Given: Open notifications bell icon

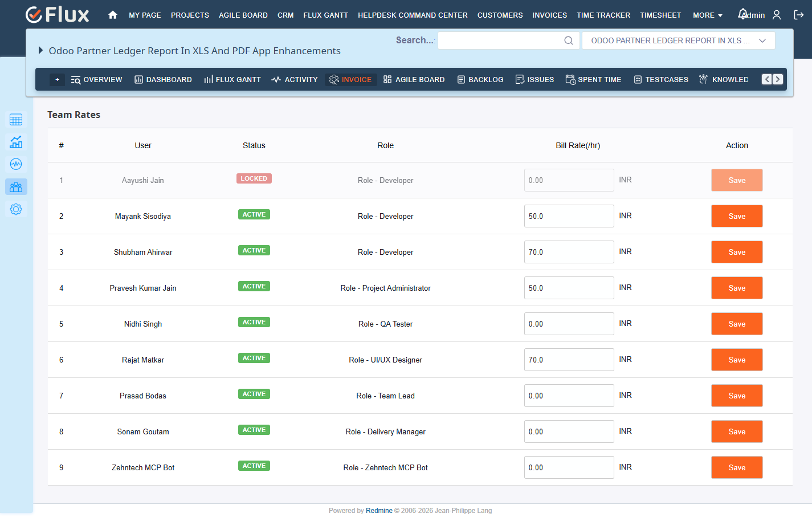Looking at the screenshot, I should pos(742,14).
